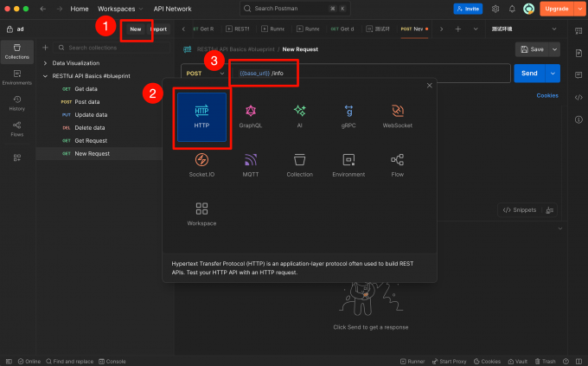The width and height of the screenshot is (588, 366).
Task: Switch to the GET Get d tab
Action: [x=342, y=29]
